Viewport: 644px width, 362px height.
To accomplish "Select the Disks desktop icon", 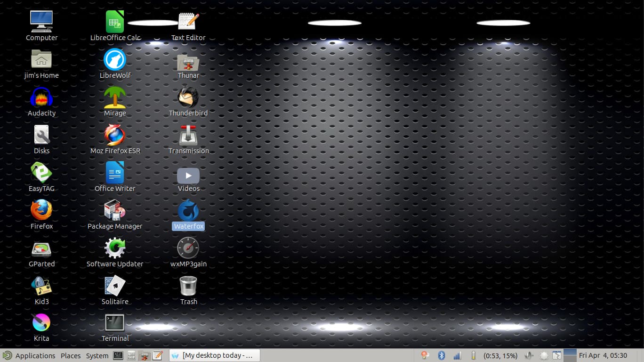I will pyautogui.click(x=41, y=135).
